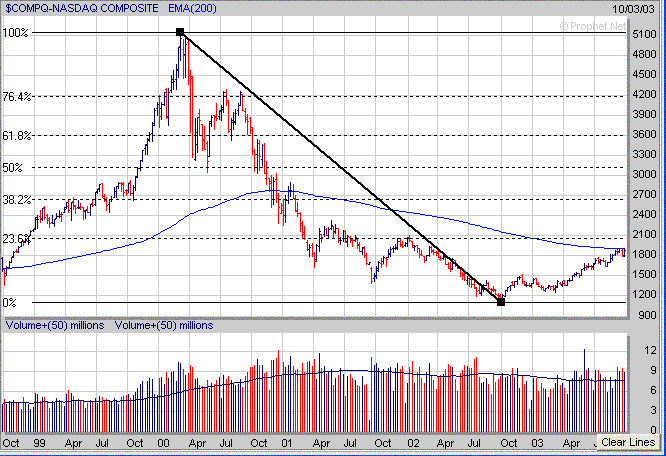Click the 12 volume axis value
The image size is (666, 456).
coord(650,350)
